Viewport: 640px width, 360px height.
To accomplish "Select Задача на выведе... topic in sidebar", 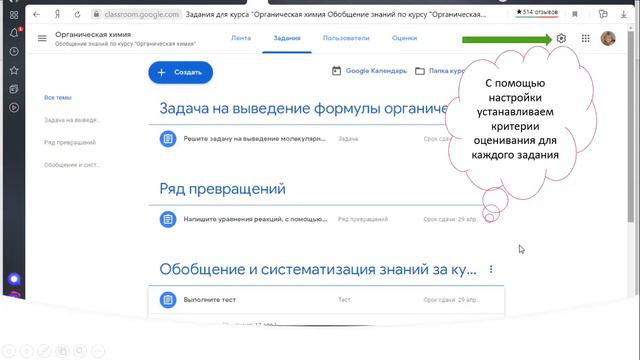I will pyautogui.click(x=72, y=120).
